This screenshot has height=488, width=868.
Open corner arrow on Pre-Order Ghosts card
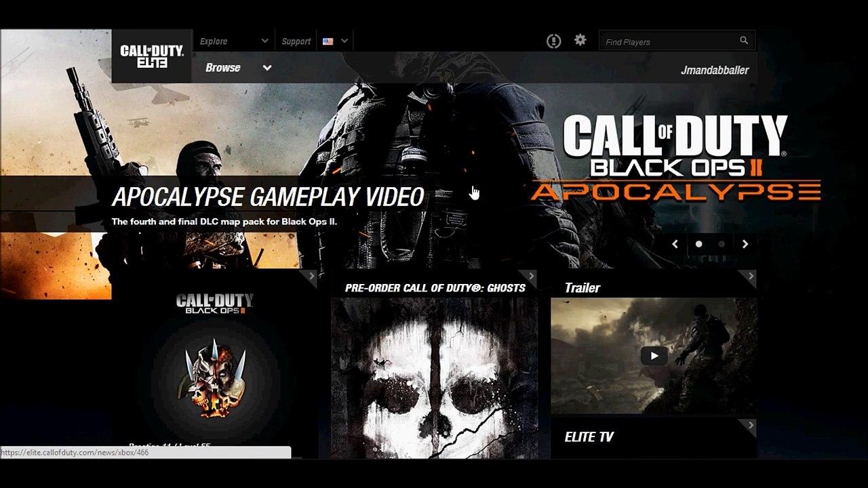[531, 276]
